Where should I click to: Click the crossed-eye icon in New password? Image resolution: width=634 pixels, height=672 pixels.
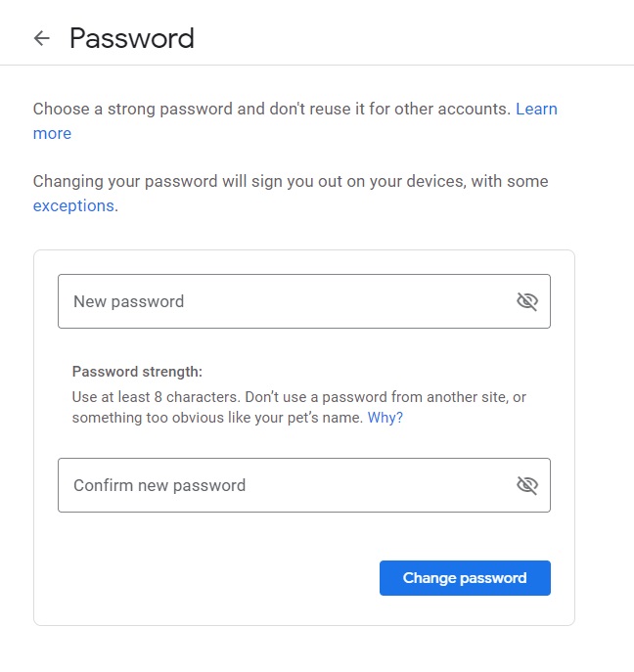tap(527, 301)
